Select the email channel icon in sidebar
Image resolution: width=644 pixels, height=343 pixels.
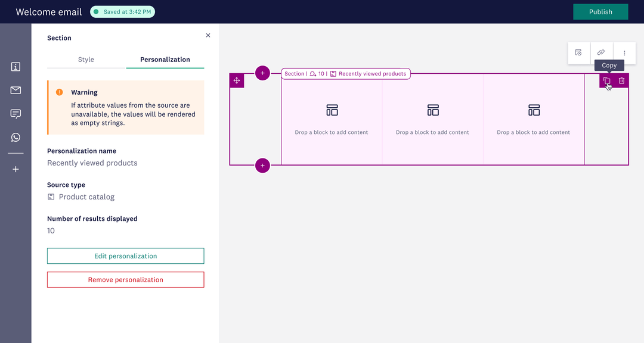coord(16,91)
